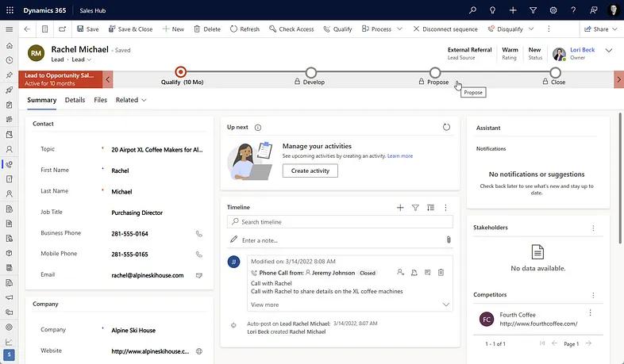The height and width of the screenshot is (364, 624).
Task: Click the Job Title field Purchasing Director
Action: click(x=157, y=213)
